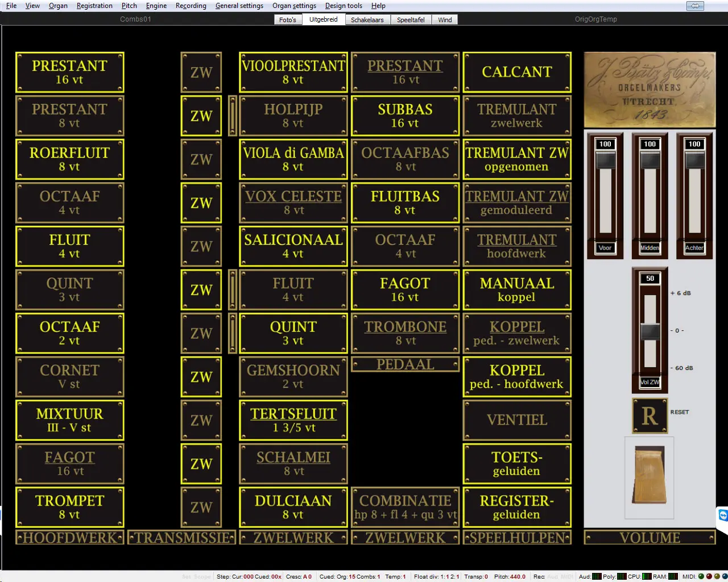Toggle the CALCANT blower stop
Screen dimensions: 728x582
point(516,72)
